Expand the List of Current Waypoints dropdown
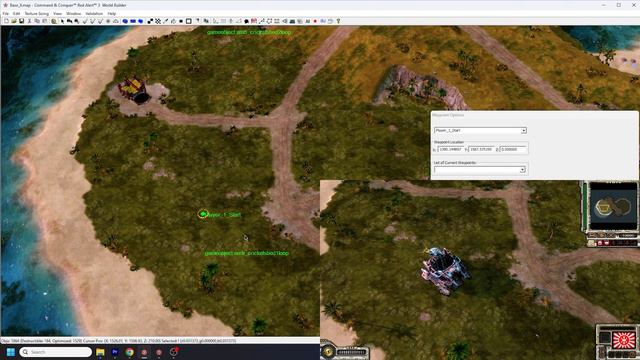 coord(522,170)
